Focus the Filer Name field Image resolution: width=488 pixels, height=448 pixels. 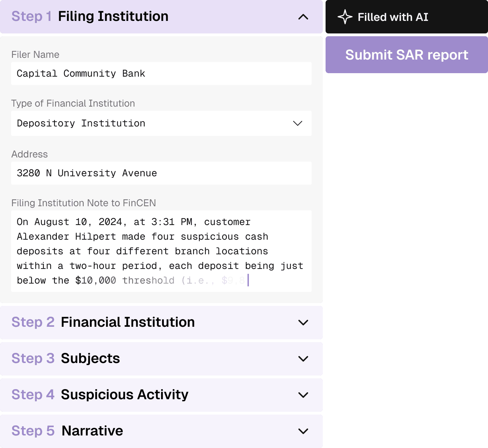pos(161,74)
